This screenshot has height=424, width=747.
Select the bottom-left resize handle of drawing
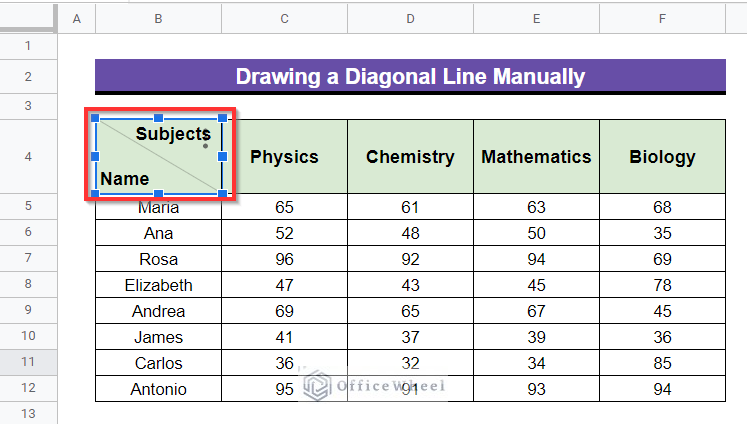click(95, 193)
